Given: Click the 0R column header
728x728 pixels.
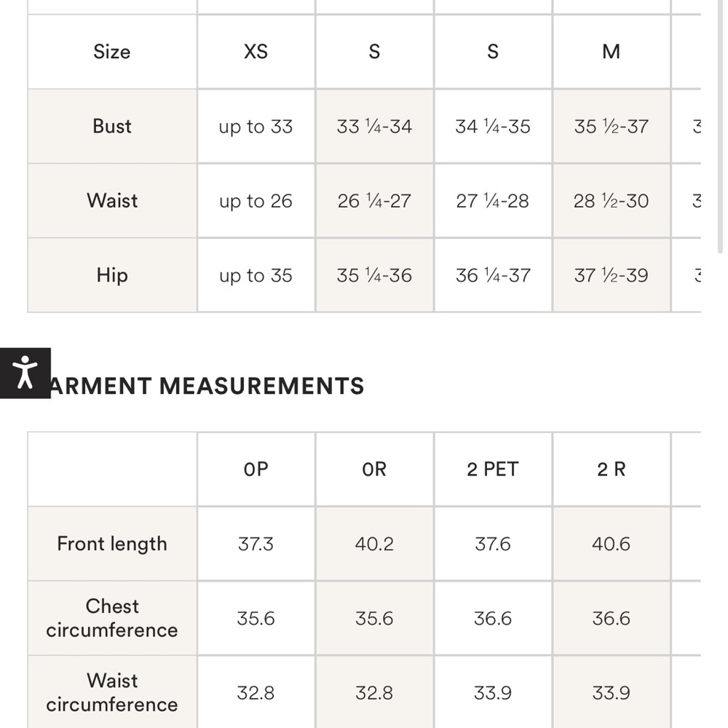Looking at the screenshot, I should click(374, 469).
